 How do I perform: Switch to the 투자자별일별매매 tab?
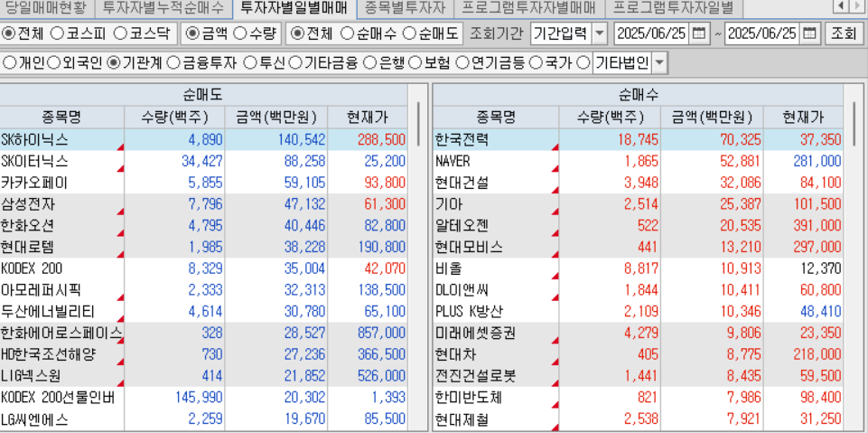pyautogui.click(x=294, y=7)
